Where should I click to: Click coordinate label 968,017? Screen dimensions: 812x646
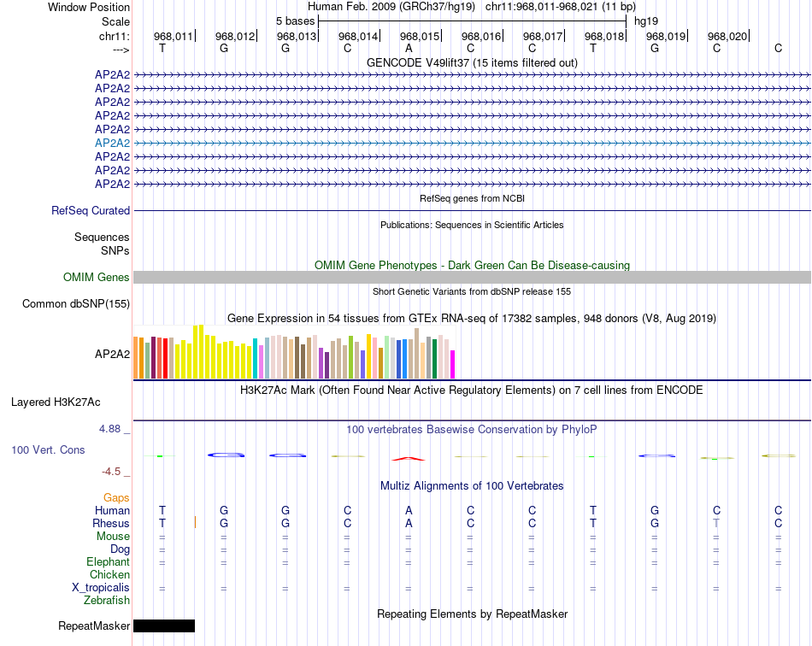pyautogui.click(x=543, y=36)
